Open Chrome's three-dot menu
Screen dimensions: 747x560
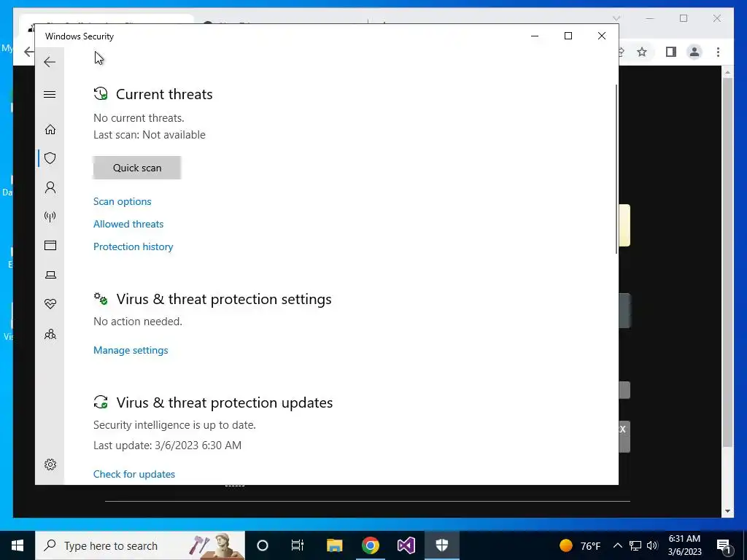point(718,52)
